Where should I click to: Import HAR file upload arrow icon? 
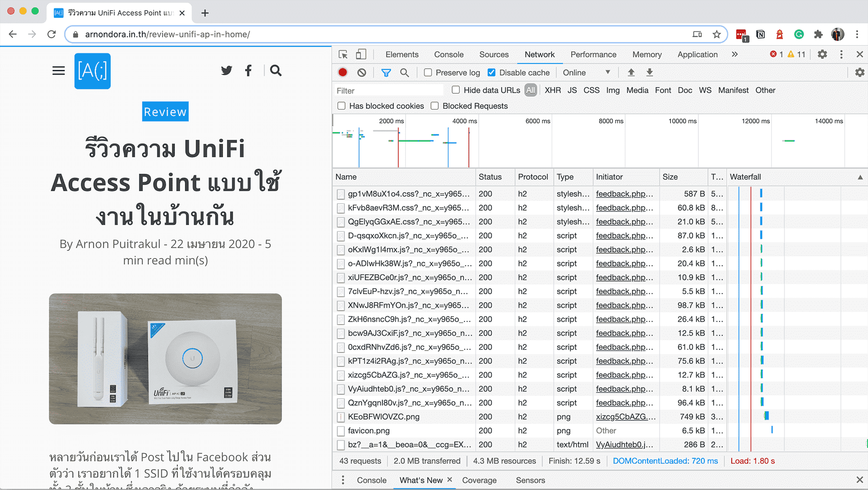pos(631,73)
